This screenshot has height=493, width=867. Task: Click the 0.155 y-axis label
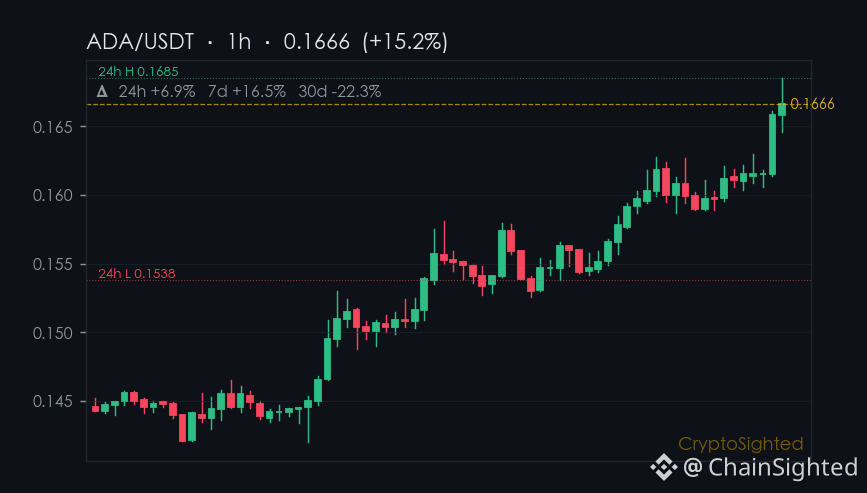tap(53, 264)
